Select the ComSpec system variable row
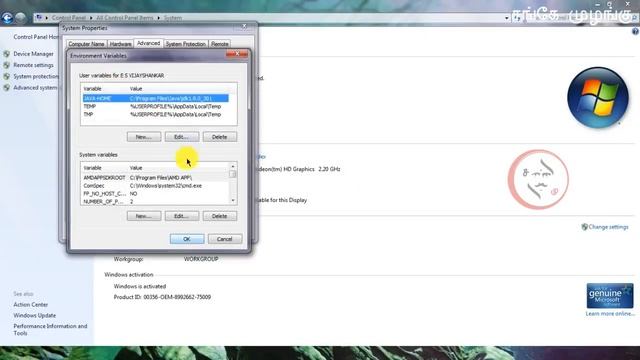This screenshot has height=360, width=640. pos(155,186)
